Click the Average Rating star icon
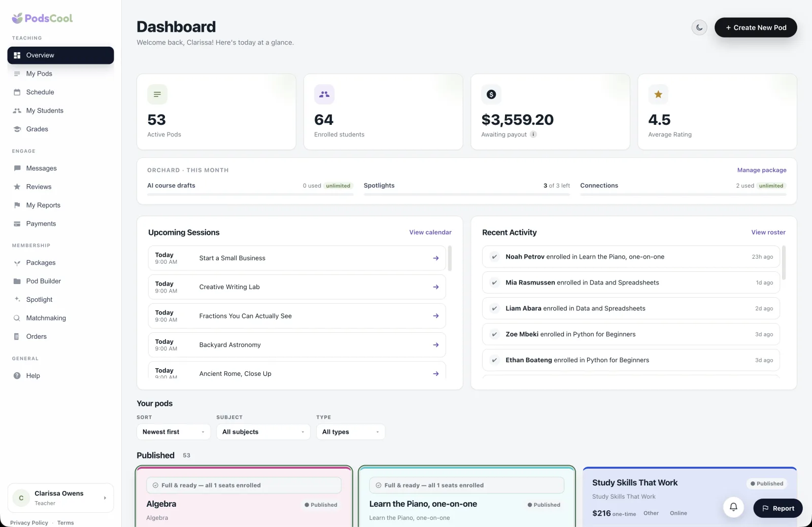Image resolution: width=812 pixels, height=527 pixels. 658,94
